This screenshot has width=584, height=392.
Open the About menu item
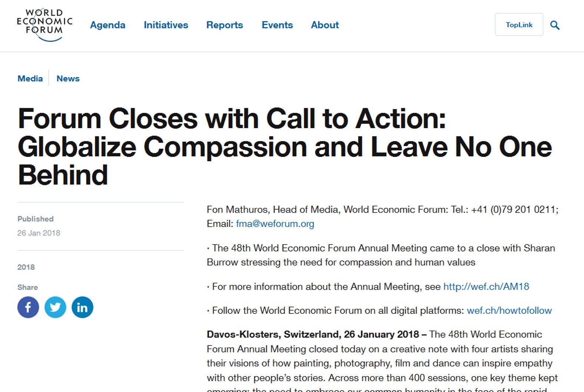point(325,25)
